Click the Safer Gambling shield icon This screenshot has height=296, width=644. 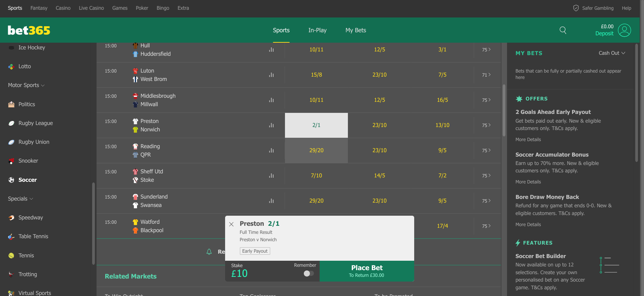point(576,8)
